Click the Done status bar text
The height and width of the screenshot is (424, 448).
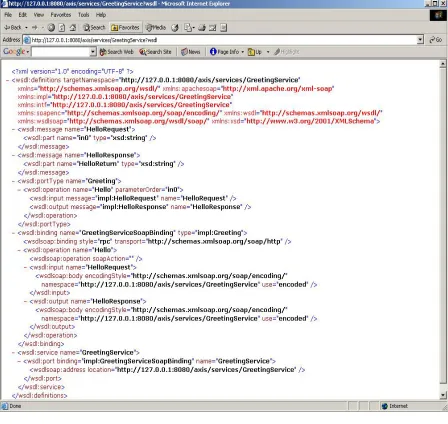coord(15,406)
